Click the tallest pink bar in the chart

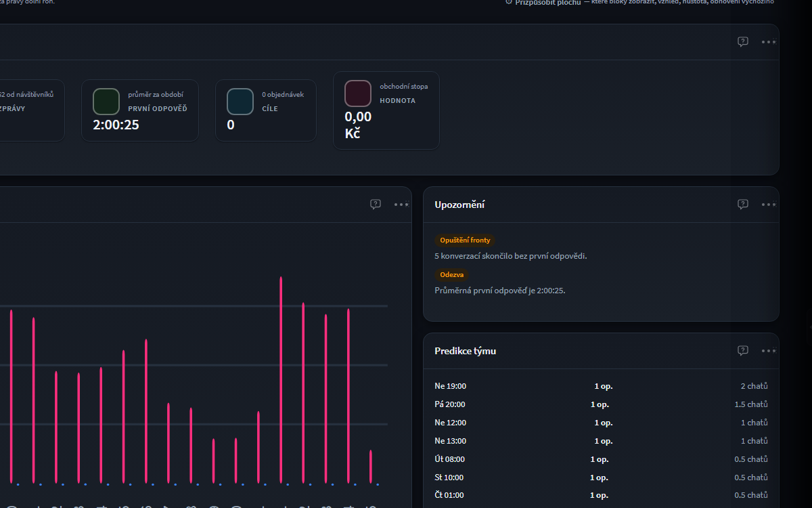[x=281, y=379]
